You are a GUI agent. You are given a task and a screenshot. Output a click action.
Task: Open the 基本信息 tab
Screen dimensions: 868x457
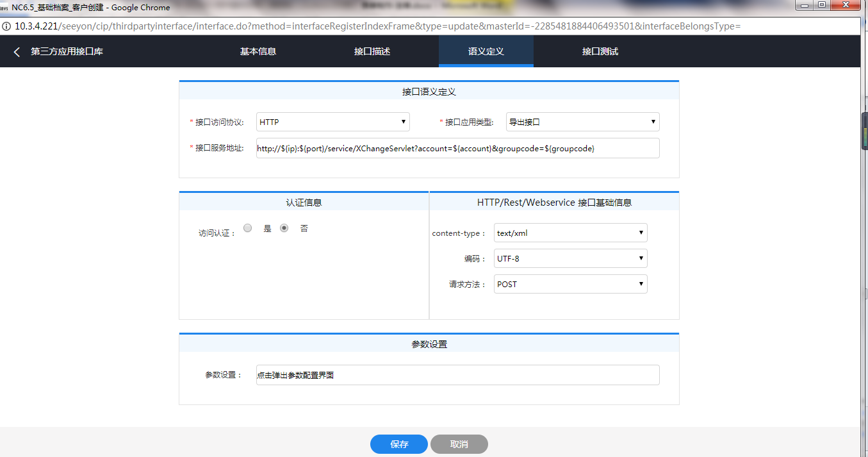point(258,51)
